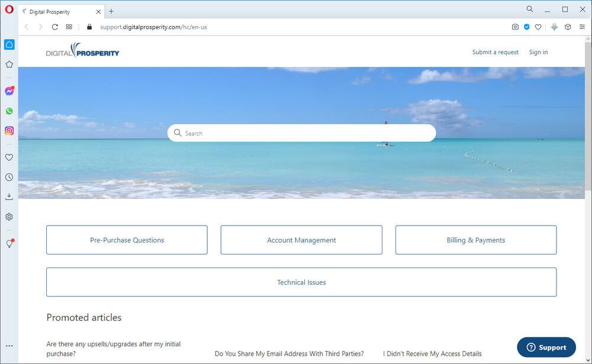Open Instagram in the sidebar
The width and height of the screenshot is (592, 364).
click(9, 131)
